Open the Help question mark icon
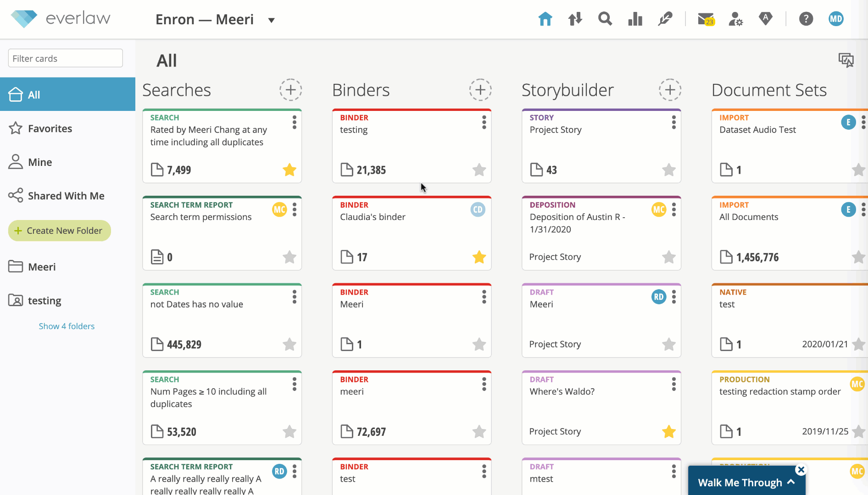The image size is (868, 495). 806,19
